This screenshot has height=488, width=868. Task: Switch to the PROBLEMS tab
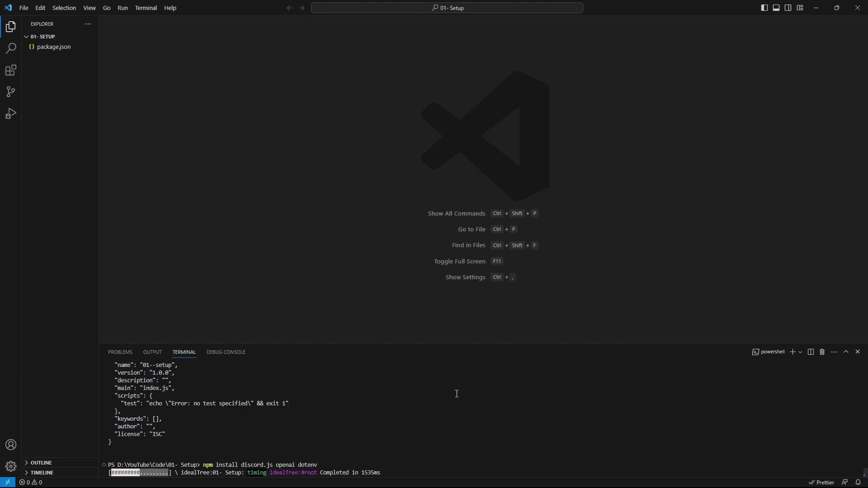[x=120, y=352]
